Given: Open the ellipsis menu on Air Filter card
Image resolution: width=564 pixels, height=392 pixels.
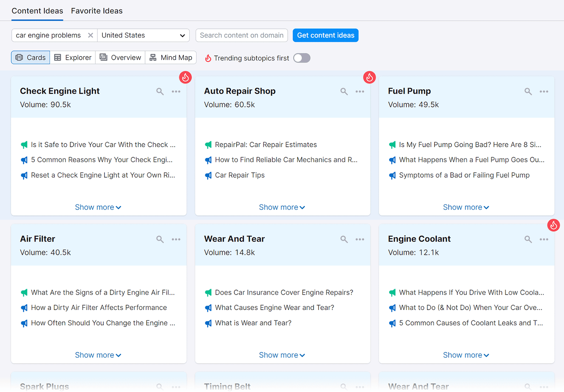Looking at the screenshot, I should pyautogui.click(x=176, y=239).
